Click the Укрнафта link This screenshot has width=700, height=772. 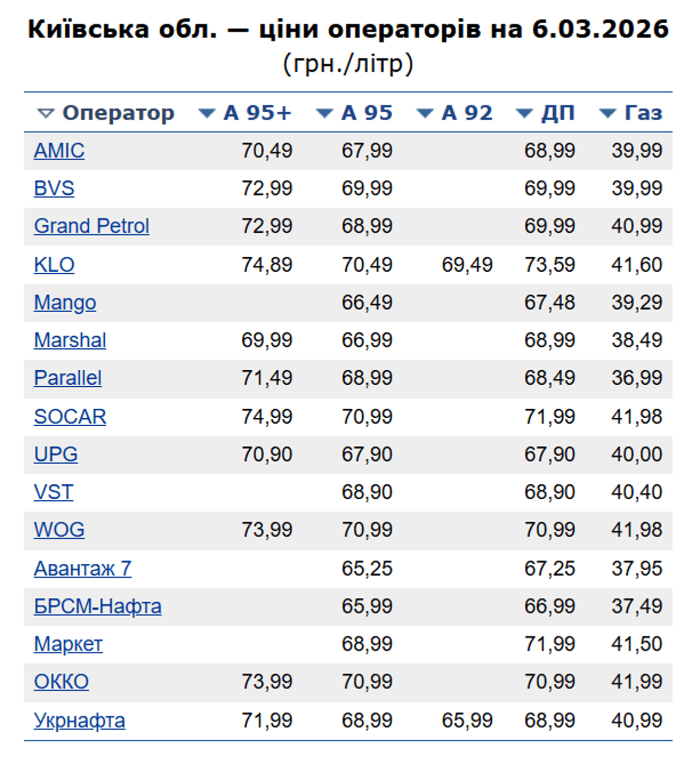(x=79, y=720)
